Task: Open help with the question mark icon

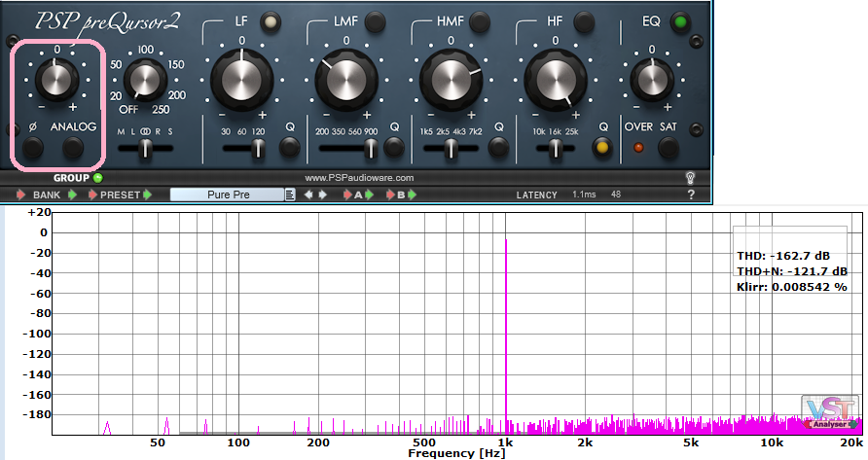Action: coord(691,195)
